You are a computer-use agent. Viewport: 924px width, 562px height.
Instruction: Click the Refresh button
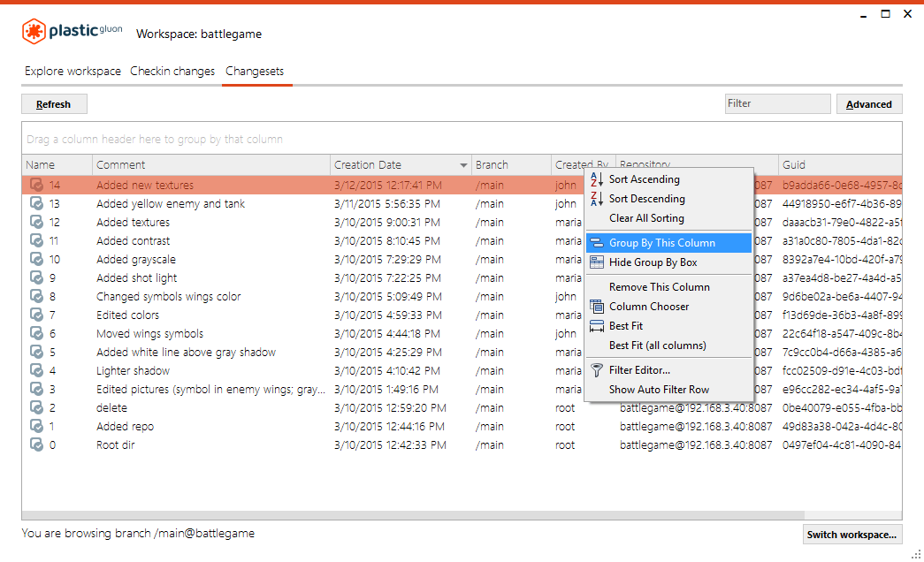(x=54, y=104)
